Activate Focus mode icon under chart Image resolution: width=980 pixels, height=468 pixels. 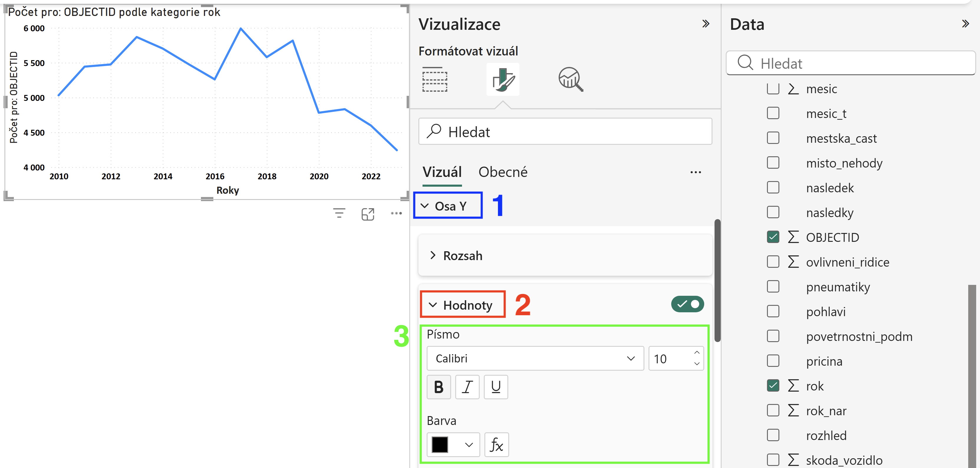[x=368, y=214]
